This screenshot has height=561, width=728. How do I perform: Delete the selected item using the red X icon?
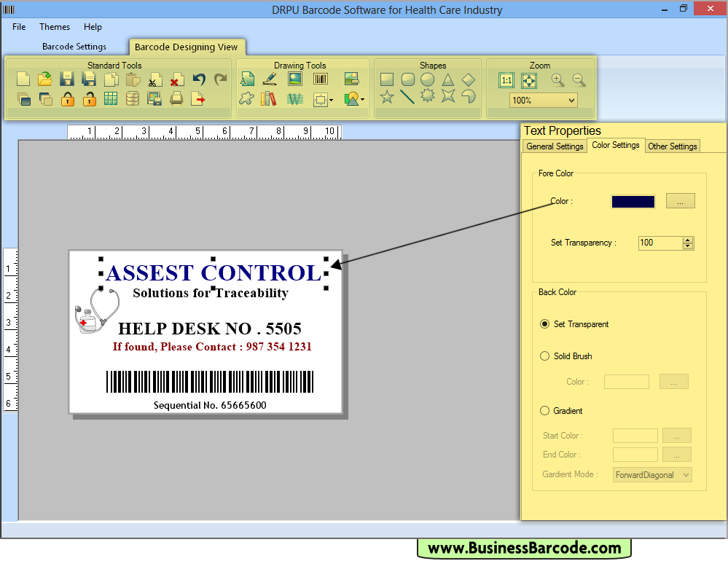click(176, 79)
